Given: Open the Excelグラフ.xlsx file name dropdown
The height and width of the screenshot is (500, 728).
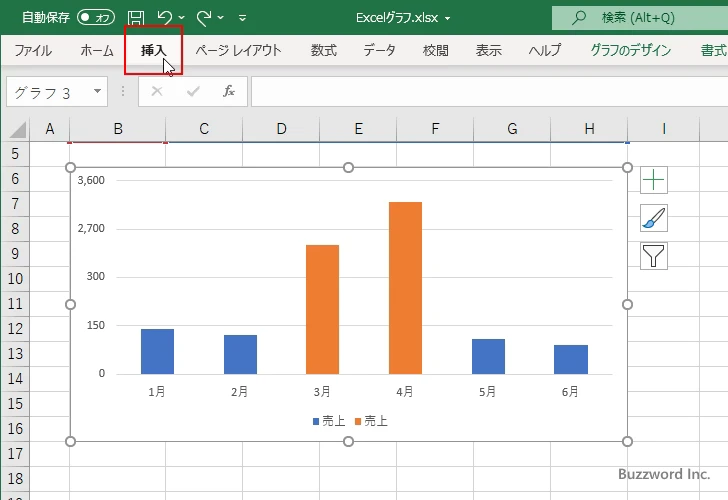Looking at the screenshot, I should tap(448, 18).
